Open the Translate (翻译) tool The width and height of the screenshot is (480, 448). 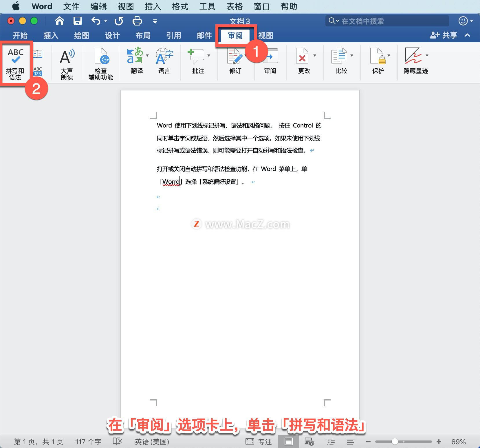135,61
